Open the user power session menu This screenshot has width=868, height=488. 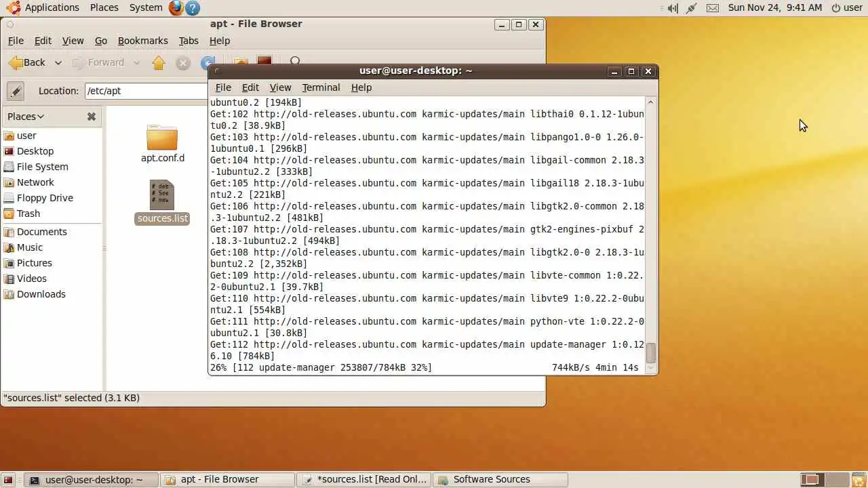click(847, 7)
